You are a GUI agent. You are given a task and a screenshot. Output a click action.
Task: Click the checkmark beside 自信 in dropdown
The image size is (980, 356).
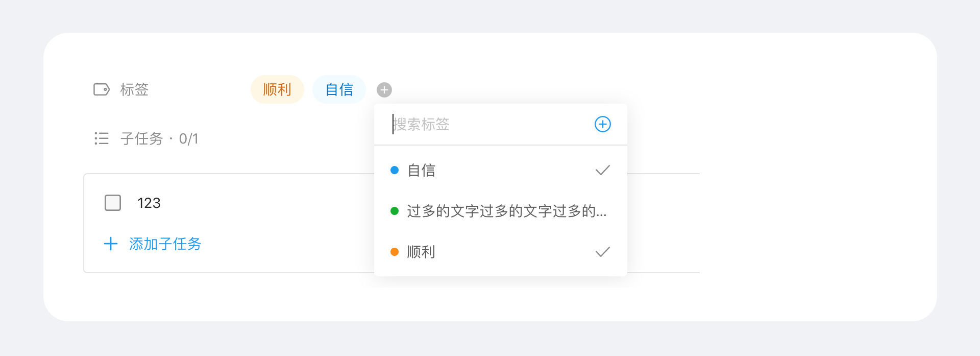coord(603,170)
